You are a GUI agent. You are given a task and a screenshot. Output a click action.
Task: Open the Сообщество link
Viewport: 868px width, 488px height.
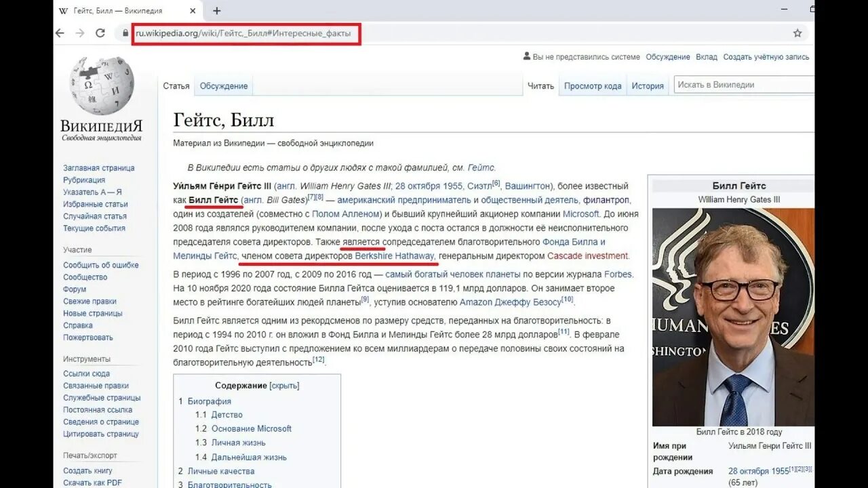pyautogui.click(x=85, y=277)
